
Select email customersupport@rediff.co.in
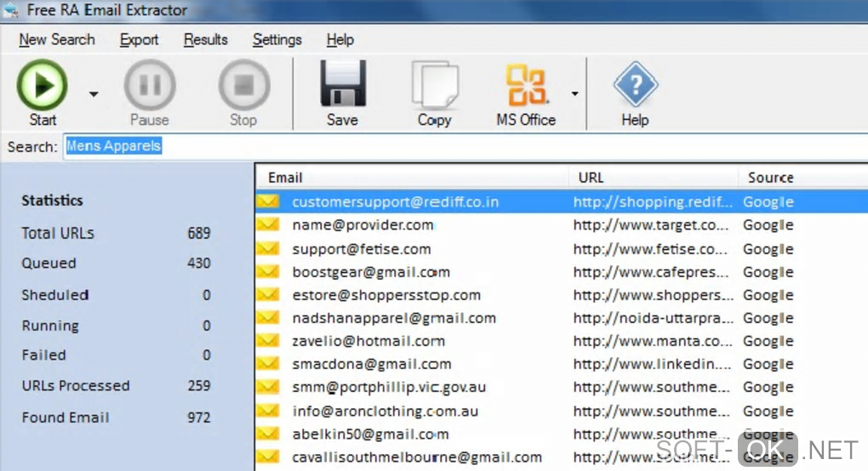pos(395,201)
